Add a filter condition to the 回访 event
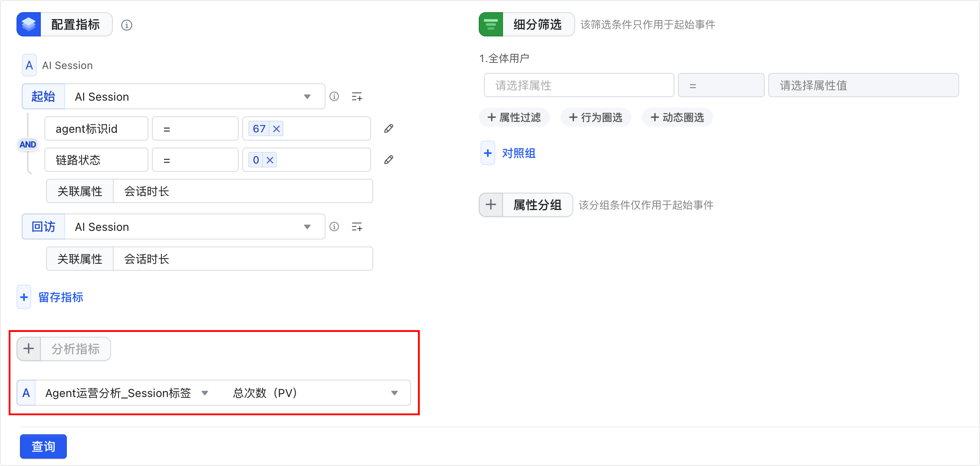Image resolution: width=980 pixels, height=466 pixels. (x=357, y=227)
